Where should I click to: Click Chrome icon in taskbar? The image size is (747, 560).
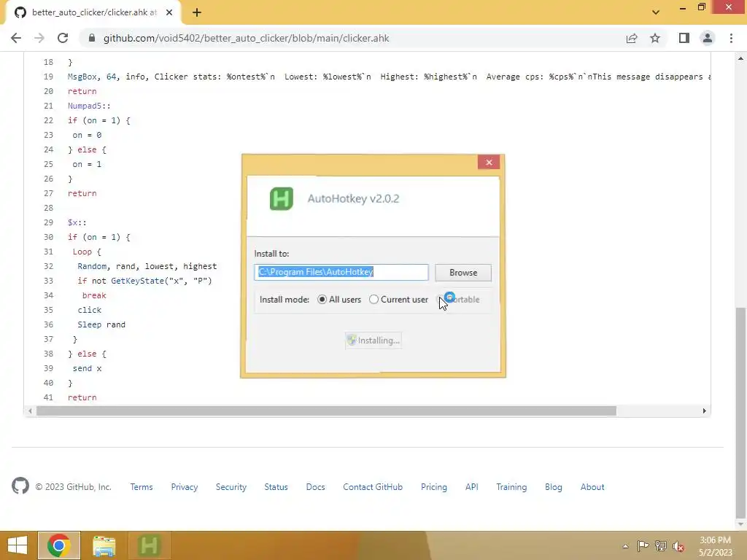coord(58,545)
